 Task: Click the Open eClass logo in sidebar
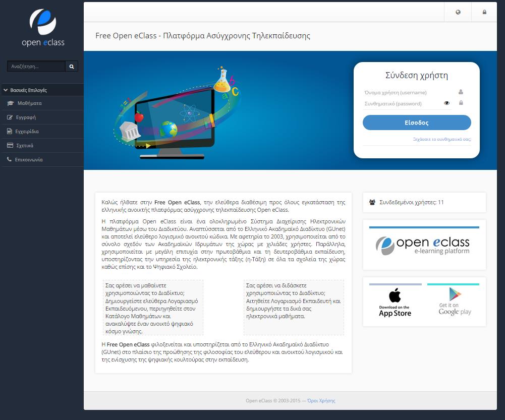tap(43, 28)
